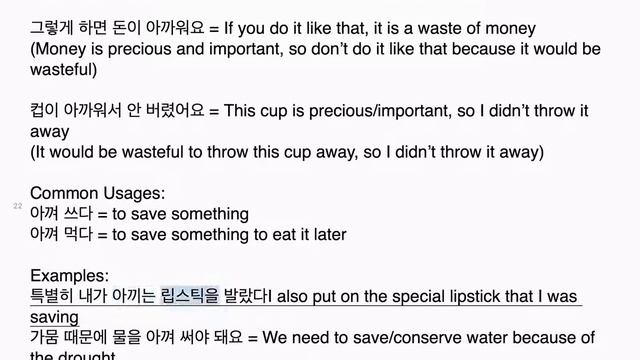Place cursor in Common Usages heading
640x360 pixels.
[x=98, y=193]
